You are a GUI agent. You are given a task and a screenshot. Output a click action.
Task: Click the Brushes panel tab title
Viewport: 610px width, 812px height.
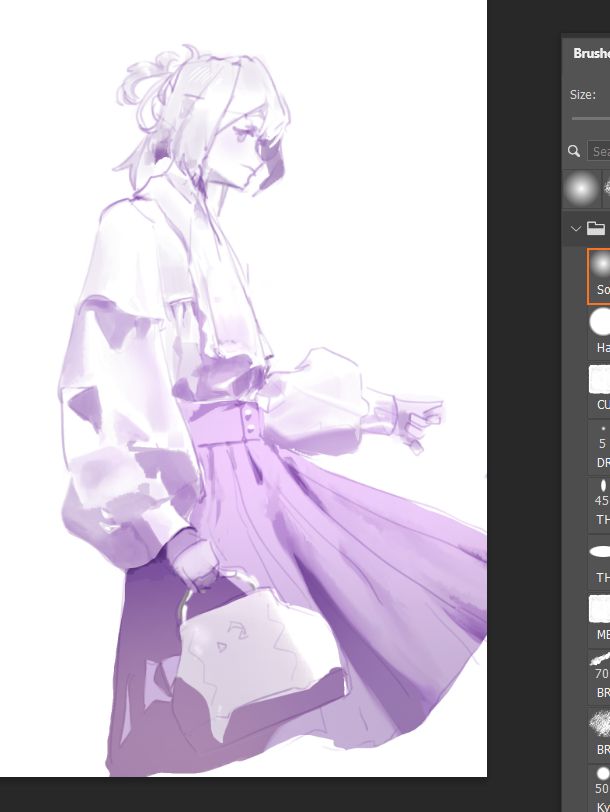591,53
